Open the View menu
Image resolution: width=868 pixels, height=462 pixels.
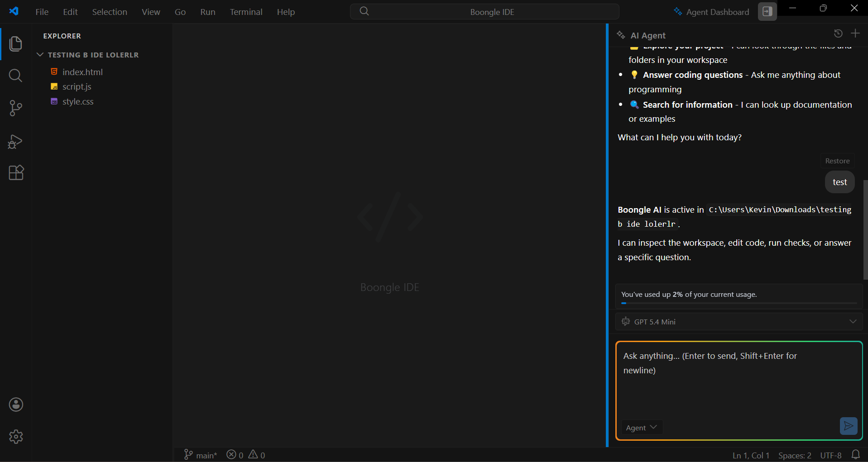151,12
